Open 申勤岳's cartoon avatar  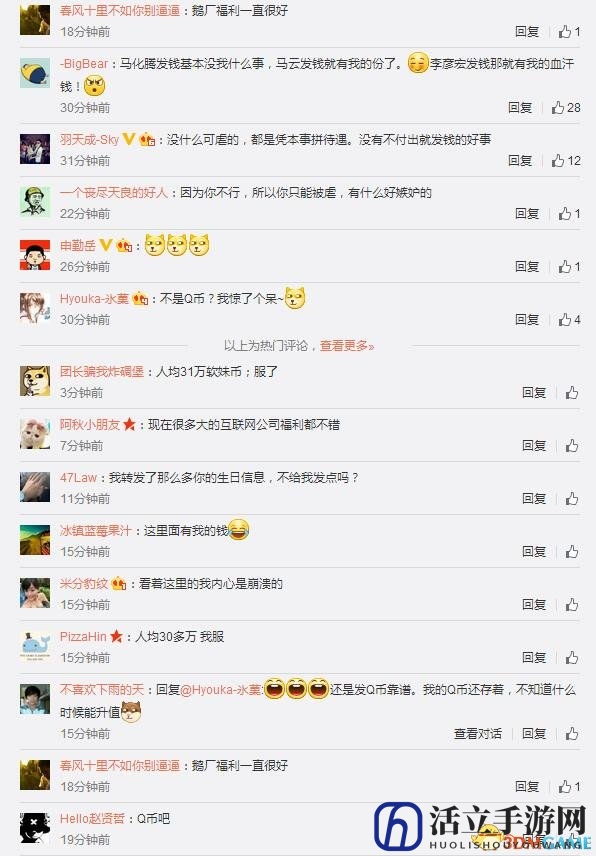pos(35,255)
